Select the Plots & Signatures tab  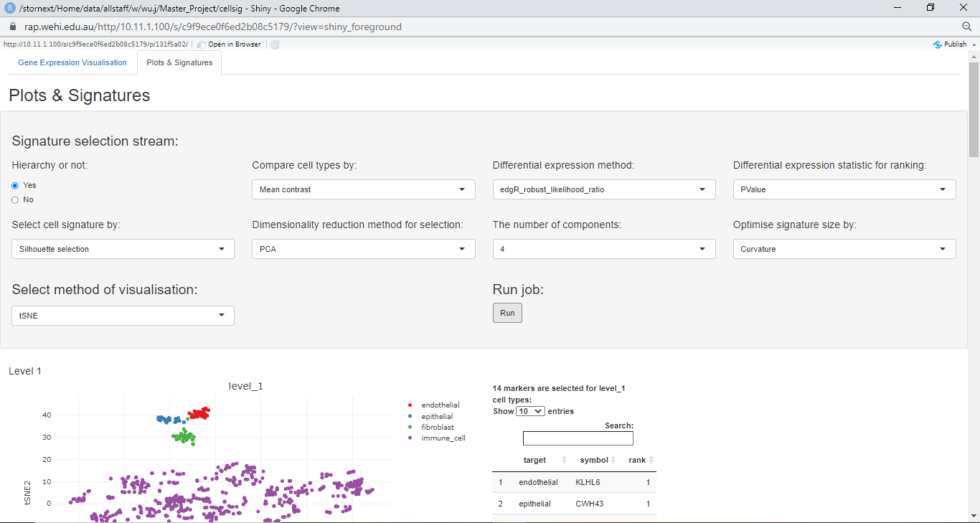(179, 62)
